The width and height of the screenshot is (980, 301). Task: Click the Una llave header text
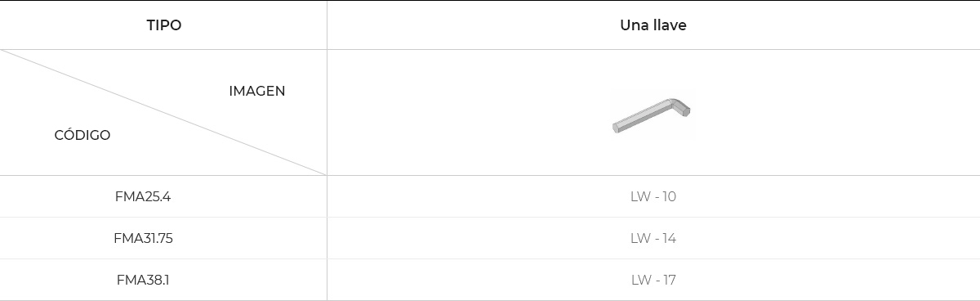(x=653, y=25)
